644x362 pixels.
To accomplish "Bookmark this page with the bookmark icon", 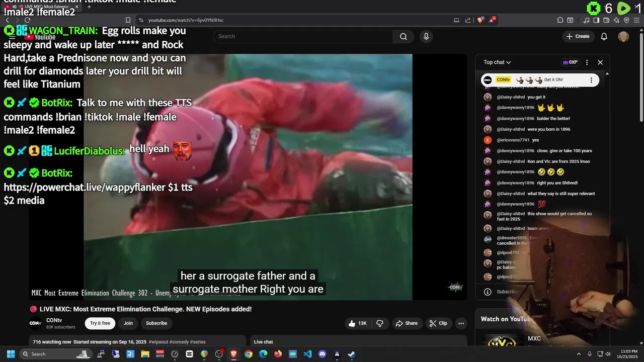I will (x=128, y=20).
